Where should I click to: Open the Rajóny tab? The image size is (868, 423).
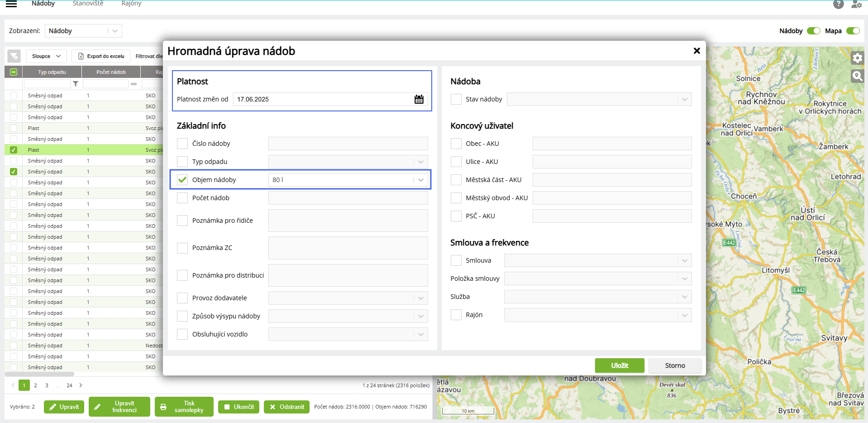(131, 4)
